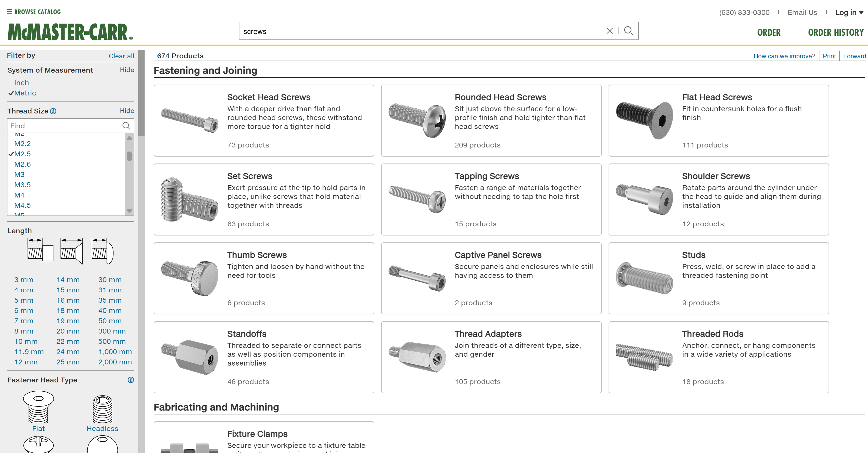Hide the Thread Size filter section
The height and width of the screenshot is (453, 868).
[127, 111]
